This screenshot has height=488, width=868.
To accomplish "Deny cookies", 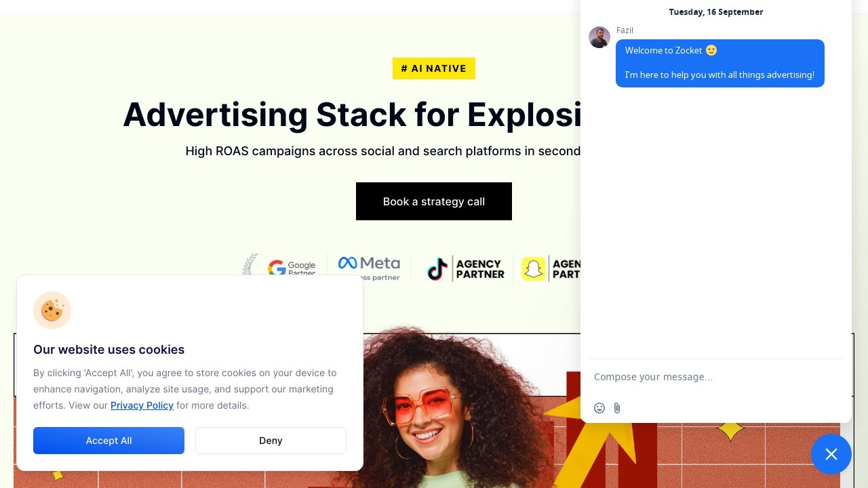I will pyautogui.click(x=271, y=441).
